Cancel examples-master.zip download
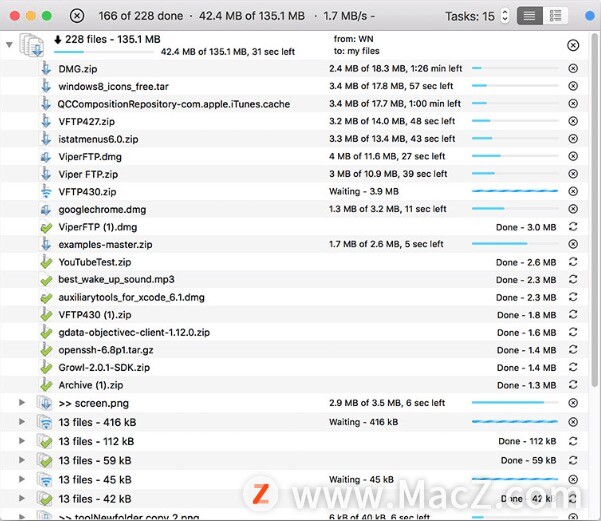The height and width of the screenshot is (521, 601). 573,244
